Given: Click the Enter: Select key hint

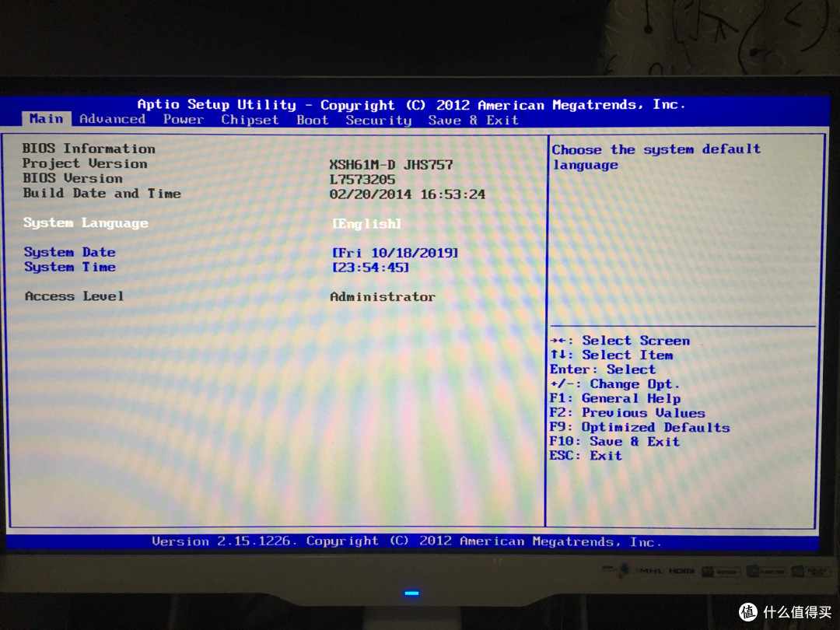Looking at the screenshot, I should pos(603,369).
